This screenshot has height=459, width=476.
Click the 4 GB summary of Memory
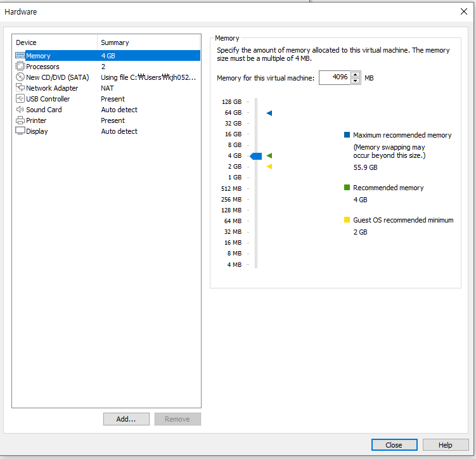tap(108, 56)
